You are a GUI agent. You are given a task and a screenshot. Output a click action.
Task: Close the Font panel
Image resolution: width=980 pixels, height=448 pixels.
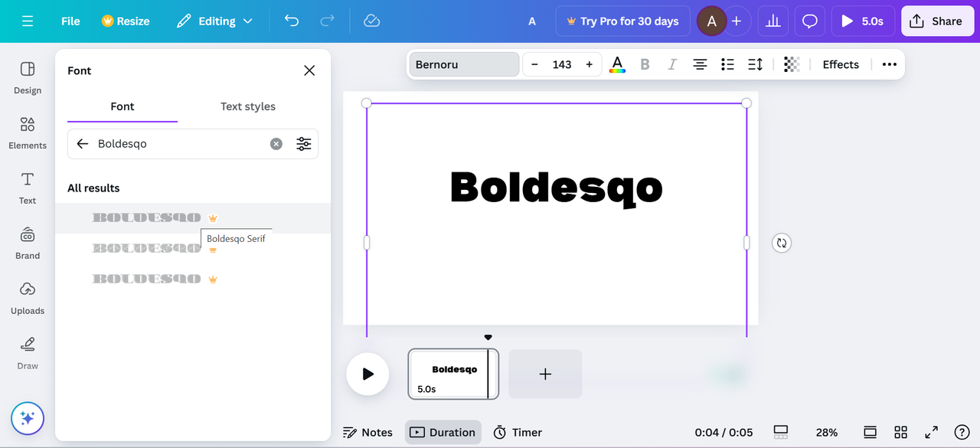[309, 70]
